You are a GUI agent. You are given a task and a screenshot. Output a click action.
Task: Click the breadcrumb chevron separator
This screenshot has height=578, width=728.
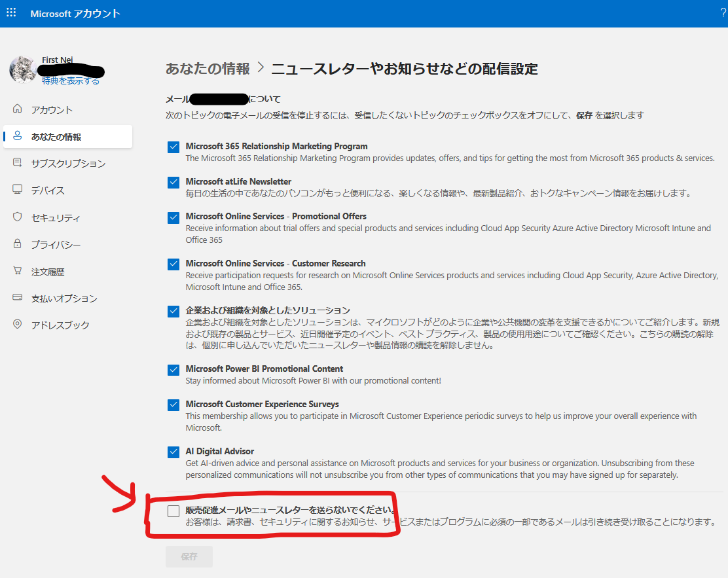point(261,68)
